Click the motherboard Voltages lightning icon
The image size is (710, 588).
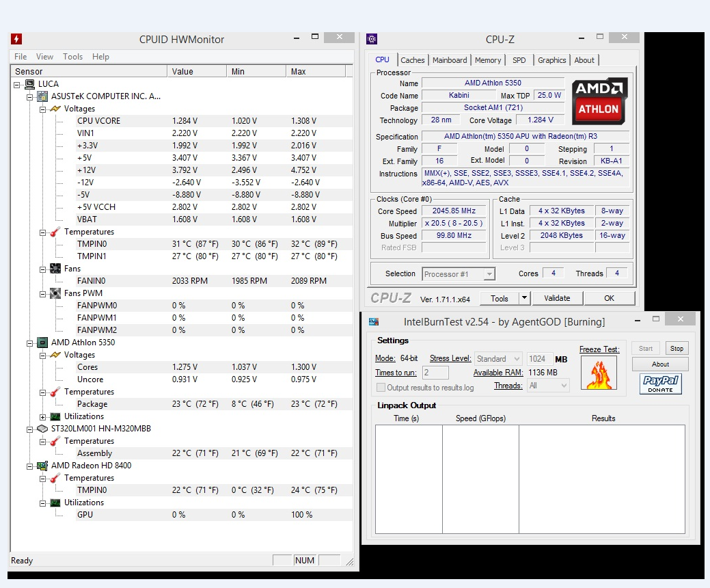(x=55, y=109)
